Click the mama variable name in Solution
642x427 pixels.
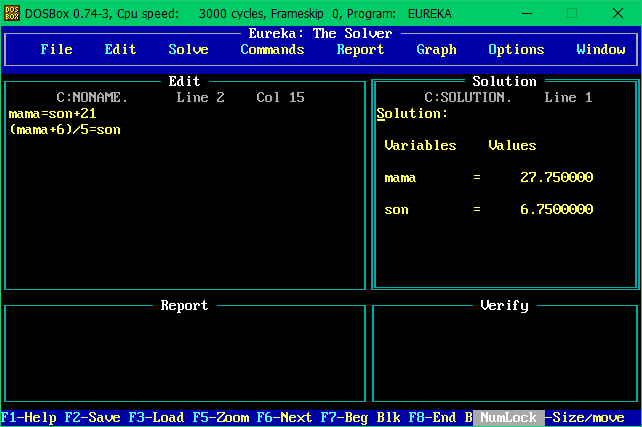point(400,178)
